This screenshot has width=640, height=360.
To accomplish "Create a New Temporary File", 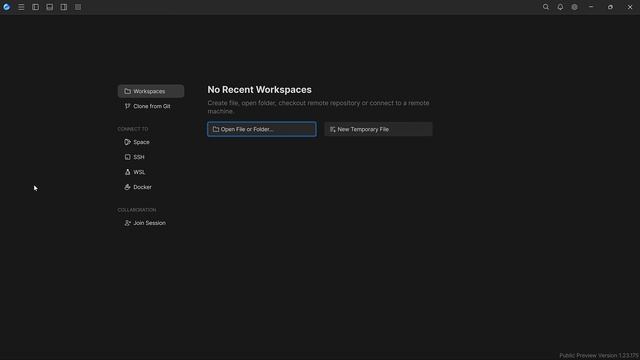I will coord(378,129).
